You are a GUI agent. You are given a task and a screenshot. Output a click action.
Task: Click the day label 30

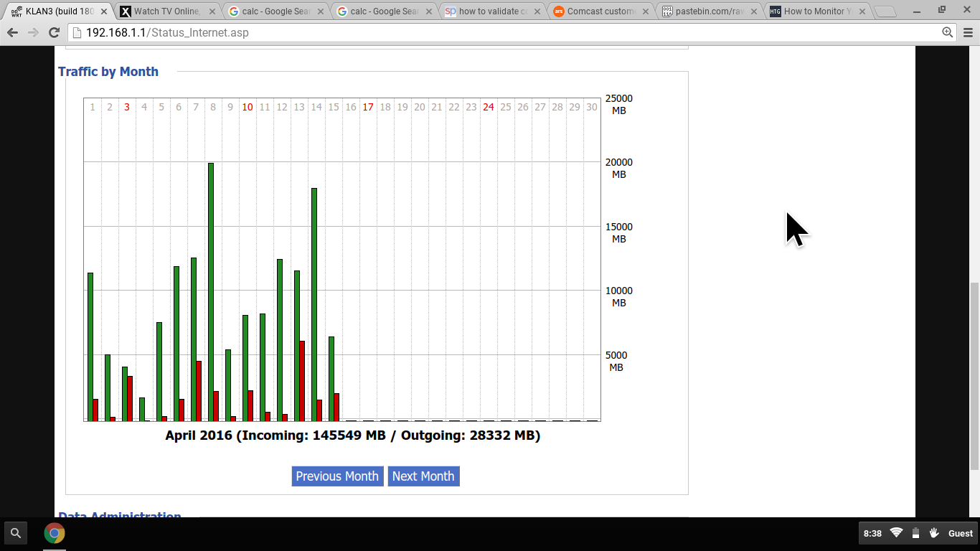592,107
